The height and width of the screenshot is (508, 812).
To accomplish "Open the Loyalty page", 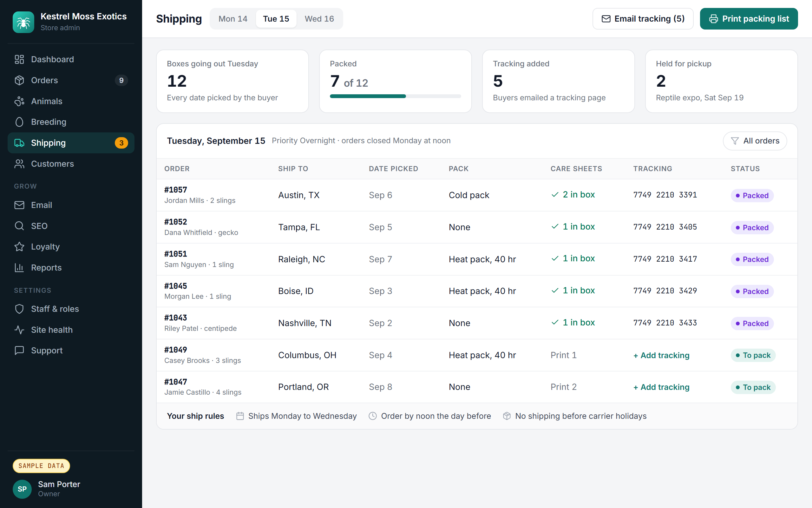I will coord(71,247).
